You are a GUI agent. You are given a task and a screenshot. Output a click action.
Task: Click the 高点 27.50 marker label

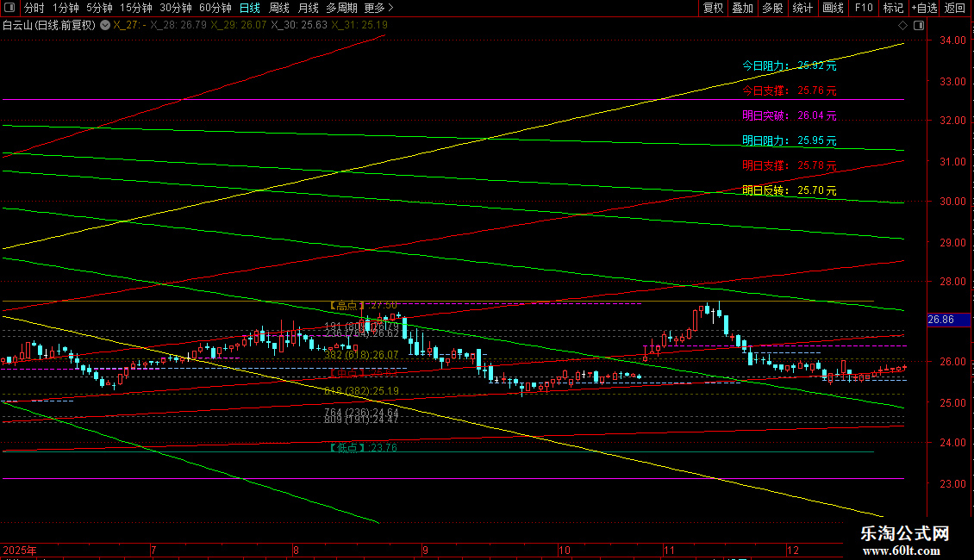(363, 306)
